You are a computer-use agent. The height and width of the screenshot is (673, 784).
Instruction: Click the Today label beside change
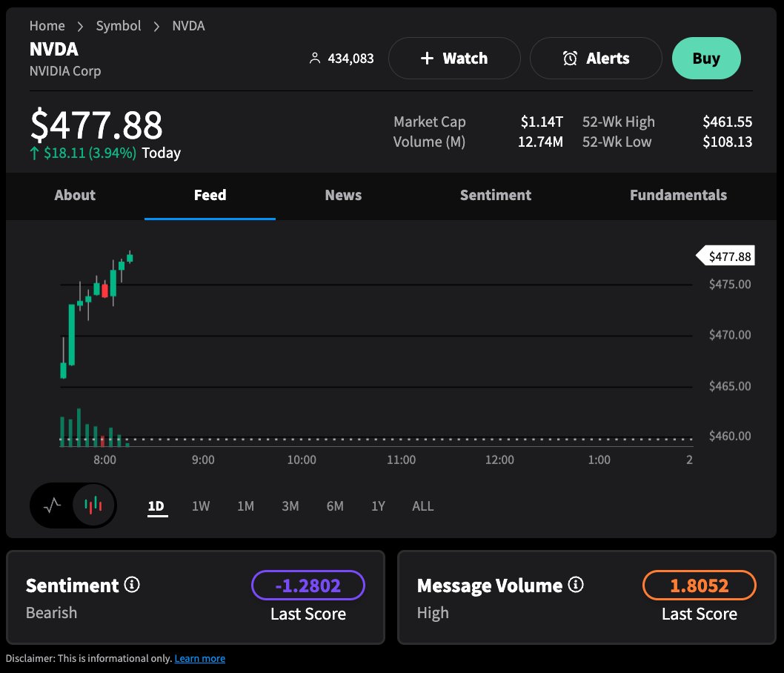(161, 153)
